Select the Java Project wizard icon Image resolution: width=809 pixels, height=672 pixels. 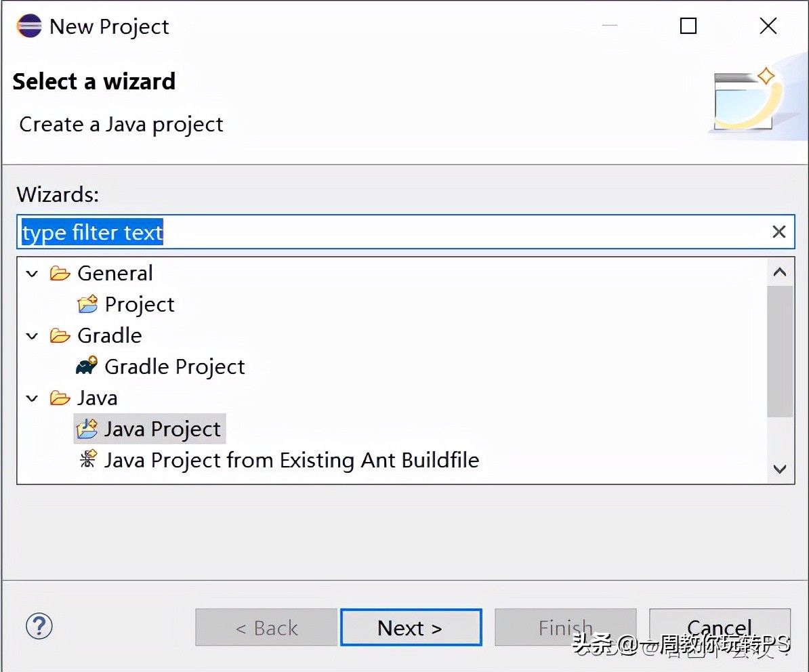pyautogui.click(x=86, y=428)
